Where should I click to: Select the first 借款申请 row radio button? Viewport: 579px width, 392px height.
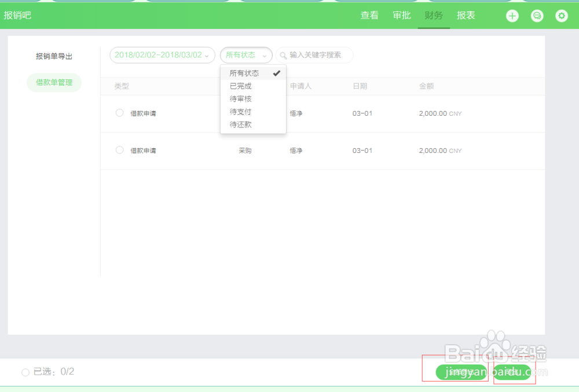119,113
